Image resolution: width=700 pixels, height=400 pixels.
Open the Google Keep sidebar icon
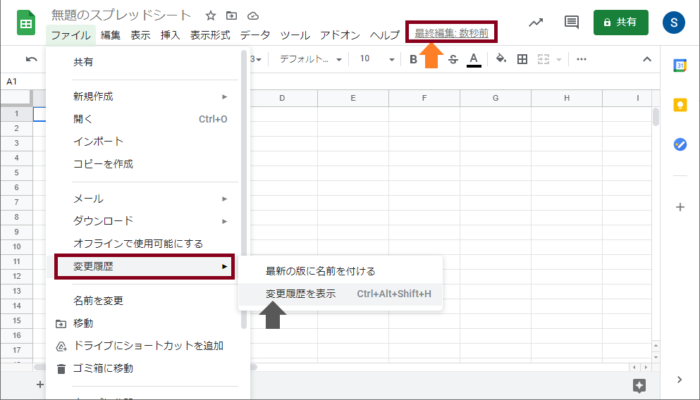tap(680, 105)
